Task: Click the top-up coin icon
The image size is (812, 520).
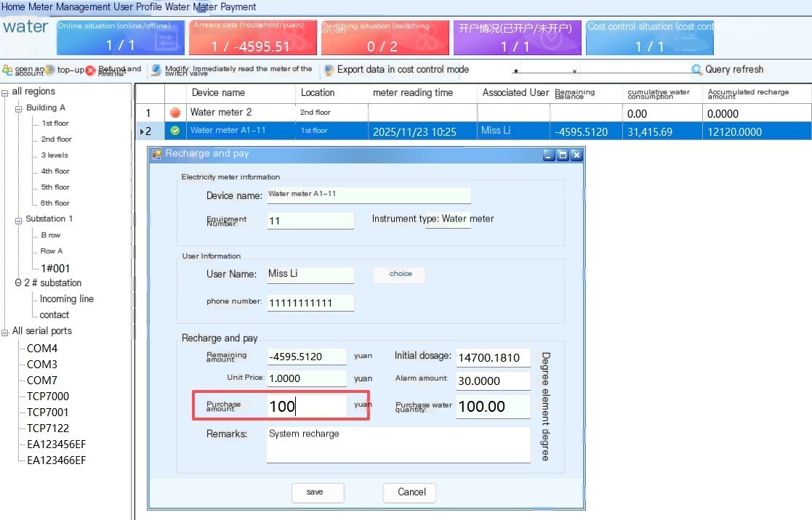Action: 49,70
